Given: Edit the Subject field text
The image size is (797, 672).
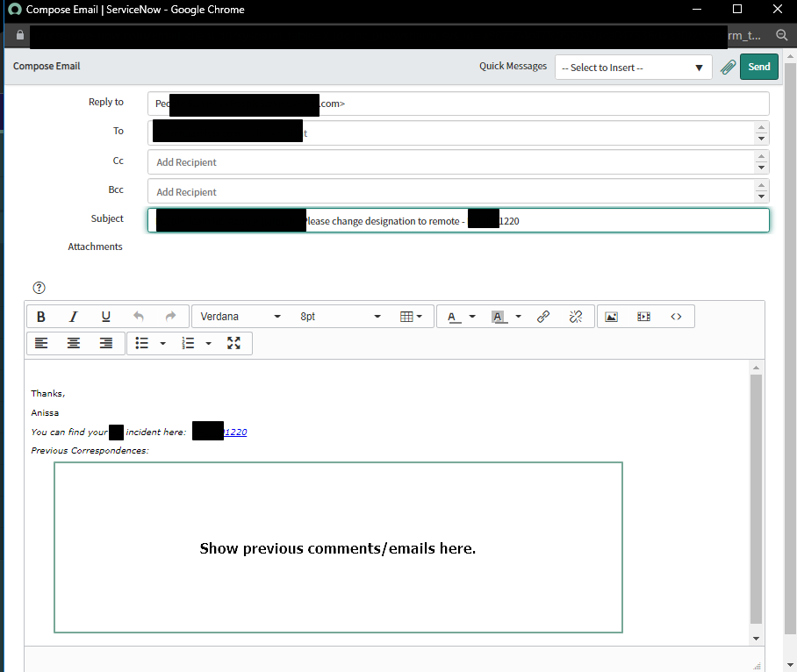Looking at the screenshot, I should [458, 220].
